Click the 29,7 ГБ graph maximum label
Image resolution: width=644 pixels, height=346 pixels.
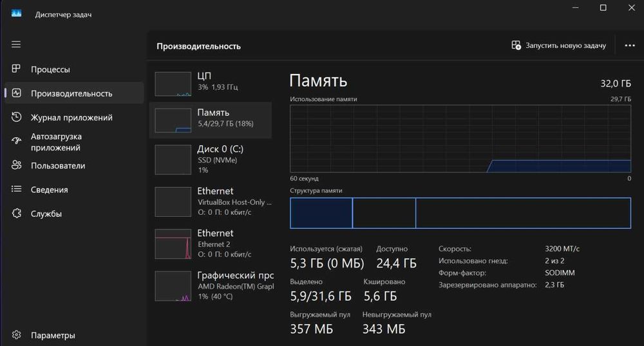(x=621, y=99)
